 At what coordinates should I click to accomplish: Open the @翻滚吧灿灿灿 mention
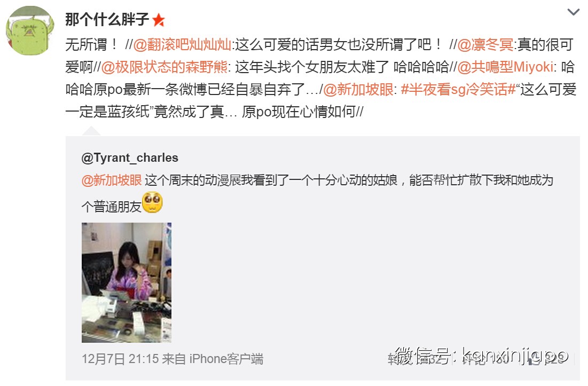183,45
